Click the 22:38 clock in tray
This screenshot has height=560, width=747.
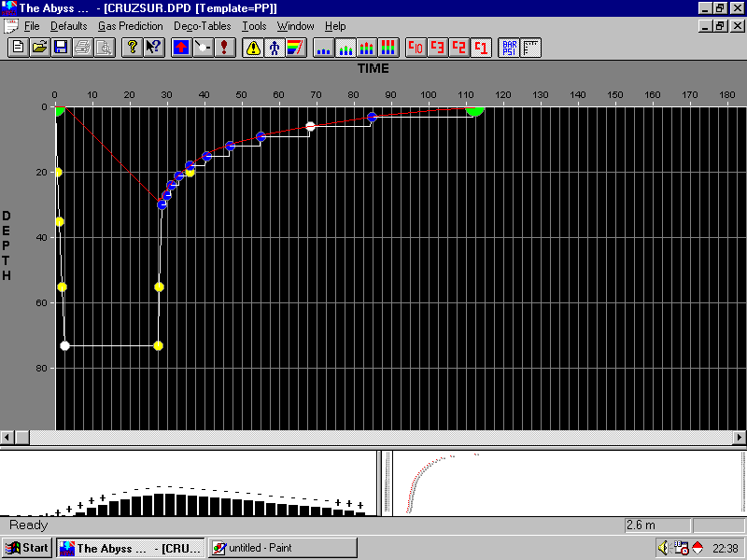tap(726, 549)
